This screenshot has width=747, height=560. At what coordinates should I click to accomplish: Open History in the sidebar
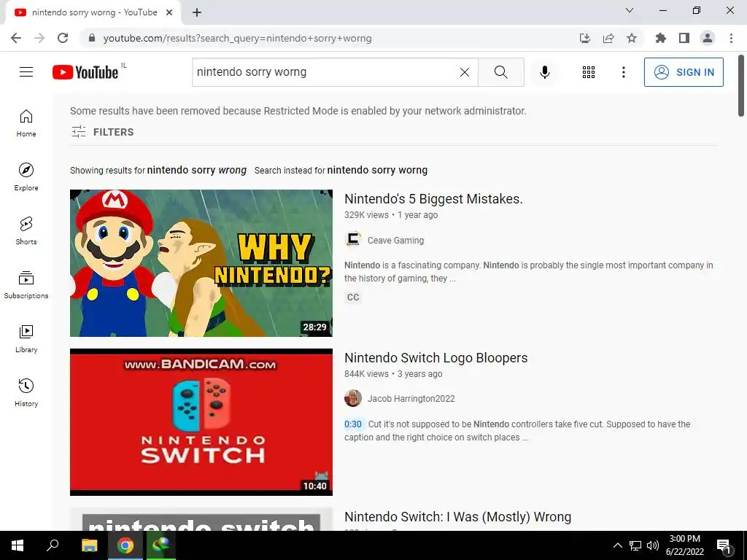point(26,392)
